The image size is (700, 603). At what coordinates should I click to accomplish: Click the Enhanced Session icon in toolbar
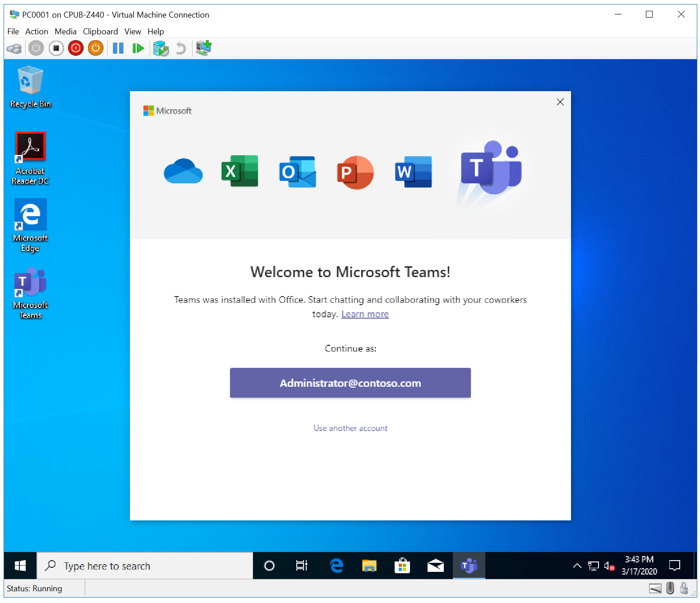[203, 48]
